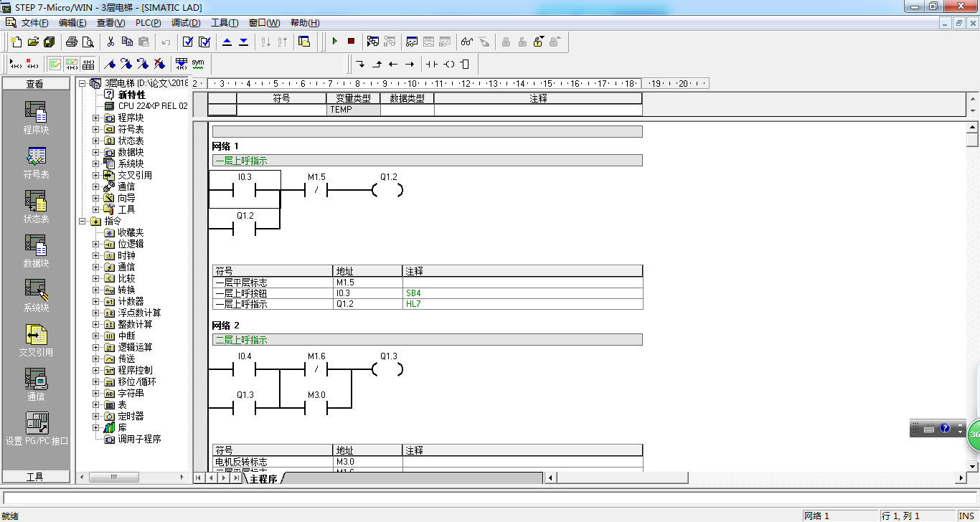Expand the 位逻辑 instruction folder
The width and height of the screenshot is (980, 522).
pyautogui.click(x=96, y=244)
